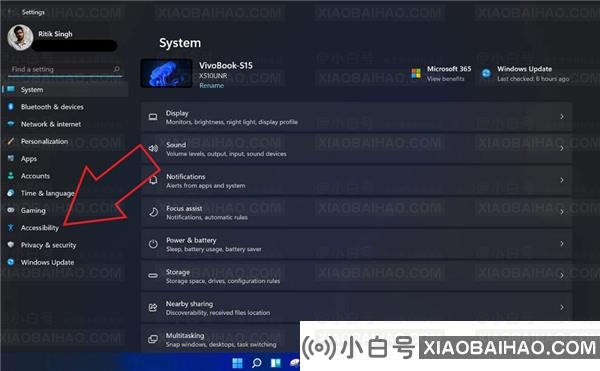Click the Bluetooth & devices icon
The image size is (600, 371).
(11, 107)
